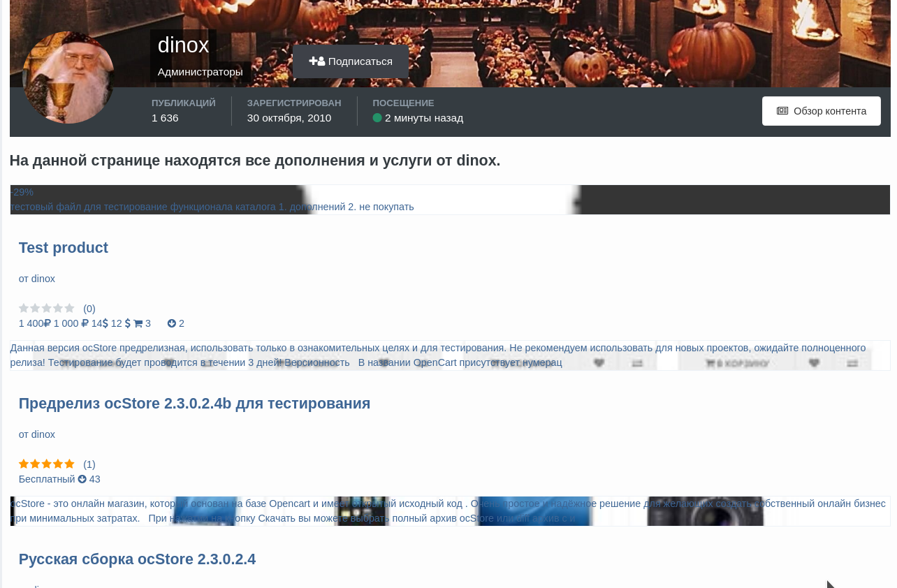Click the ruble sign after 1 000

point(85,324)
